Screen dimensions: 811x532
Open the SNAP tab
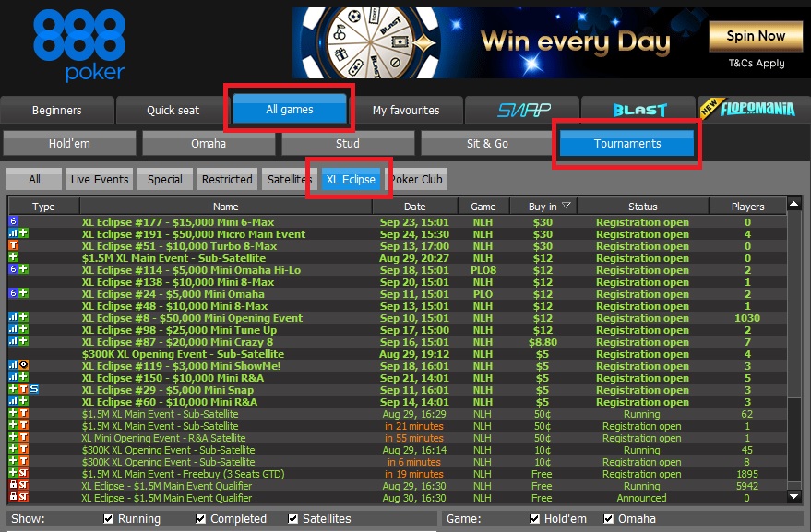pos(522,110)
